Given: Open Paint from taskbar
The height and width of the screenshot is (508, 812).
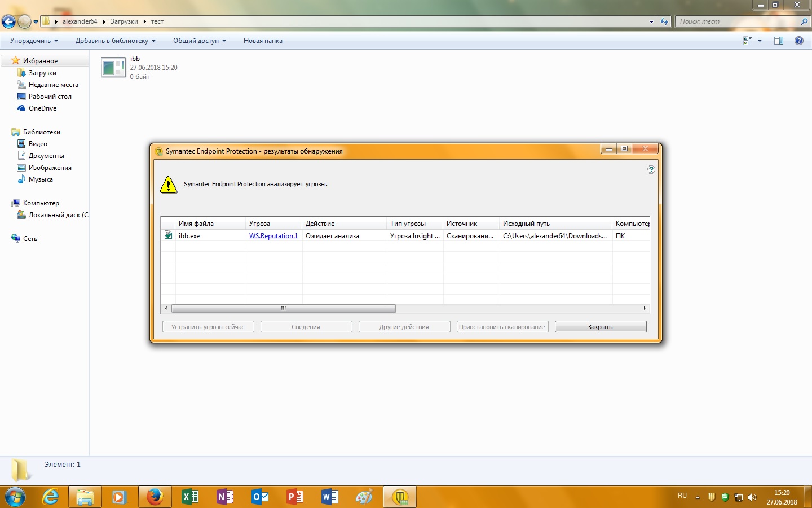Looking at the screenshot, I should tap(365, 497).
